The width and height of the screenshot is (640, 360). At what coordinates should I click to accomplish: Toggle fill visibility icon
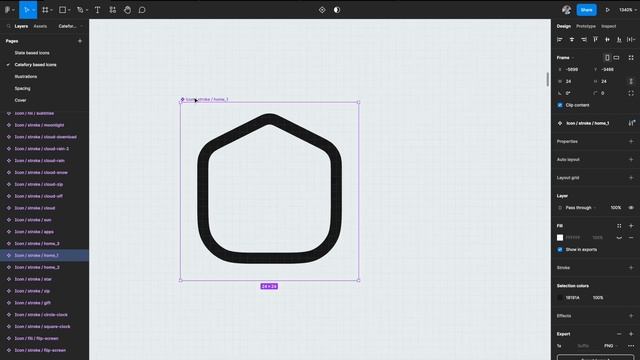pyautogui.click(x=619, y=238)
